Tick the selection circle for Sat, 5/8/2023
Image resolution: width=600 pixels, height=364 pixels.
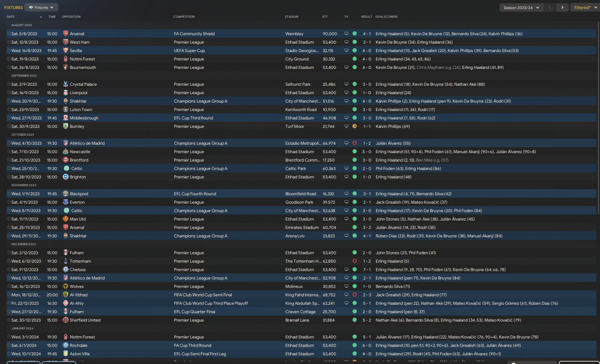click(x=8, y=34)
